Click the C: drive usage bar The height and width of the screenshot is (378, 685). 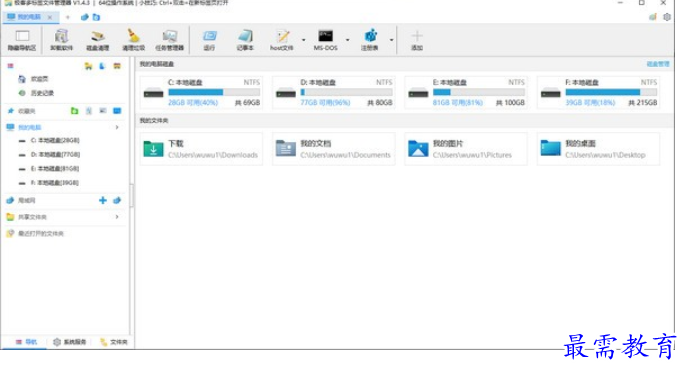[214, 92]
